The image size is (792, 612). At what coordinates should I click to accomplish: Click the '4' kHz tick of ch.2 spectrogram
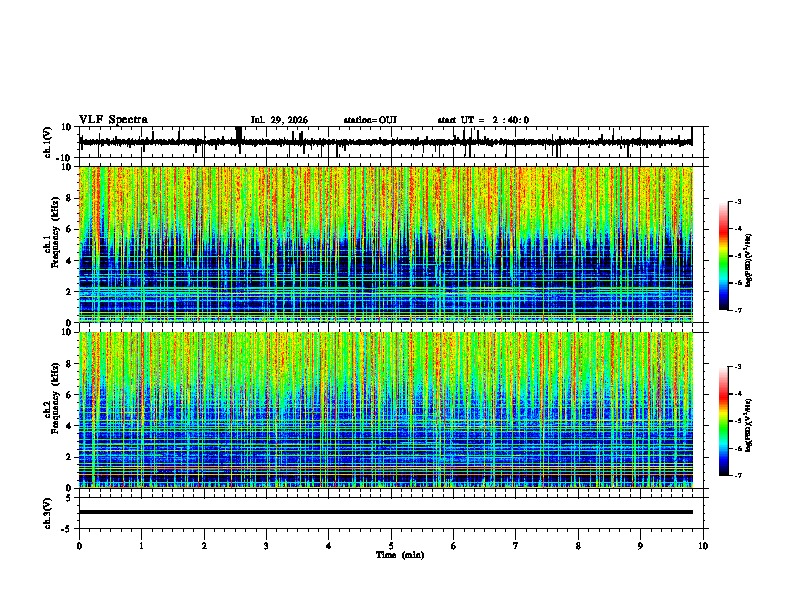point(69,426)
